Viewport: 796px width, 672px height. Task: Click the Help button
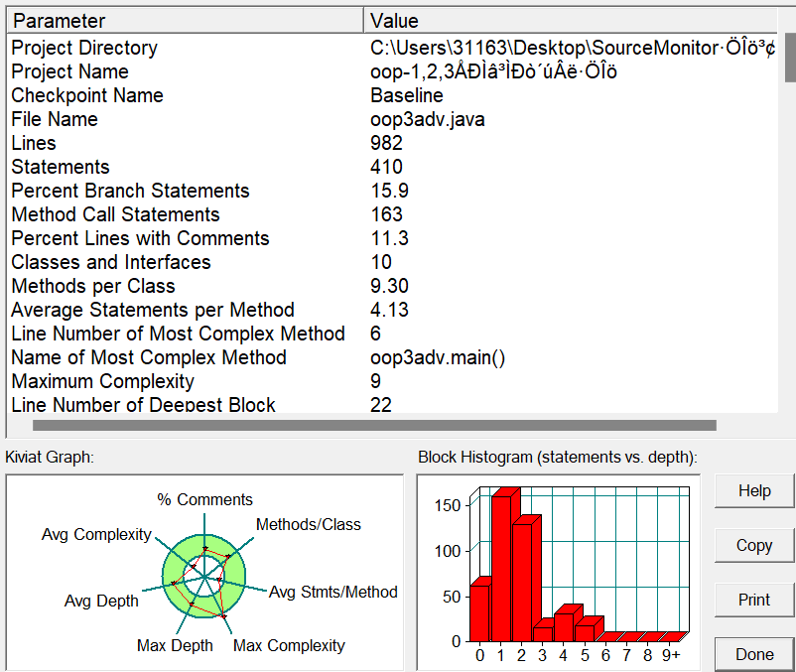point(754,491)
